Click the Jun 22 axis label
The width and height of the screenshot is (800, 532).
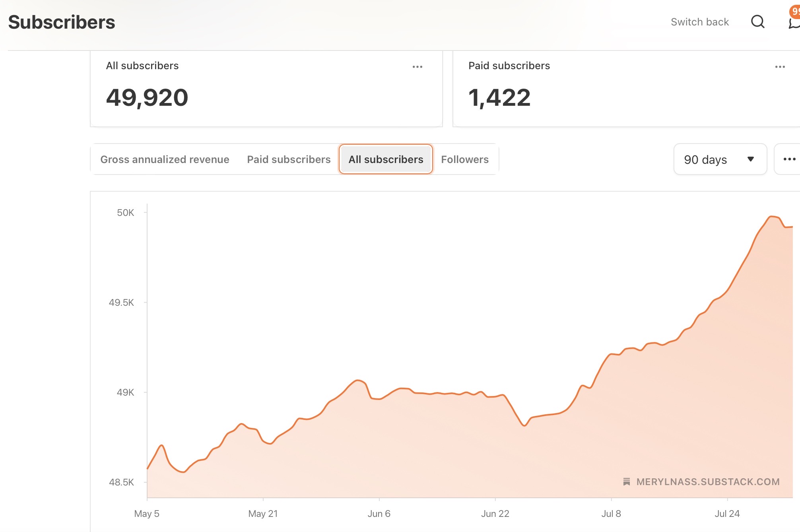click(495, 513)
